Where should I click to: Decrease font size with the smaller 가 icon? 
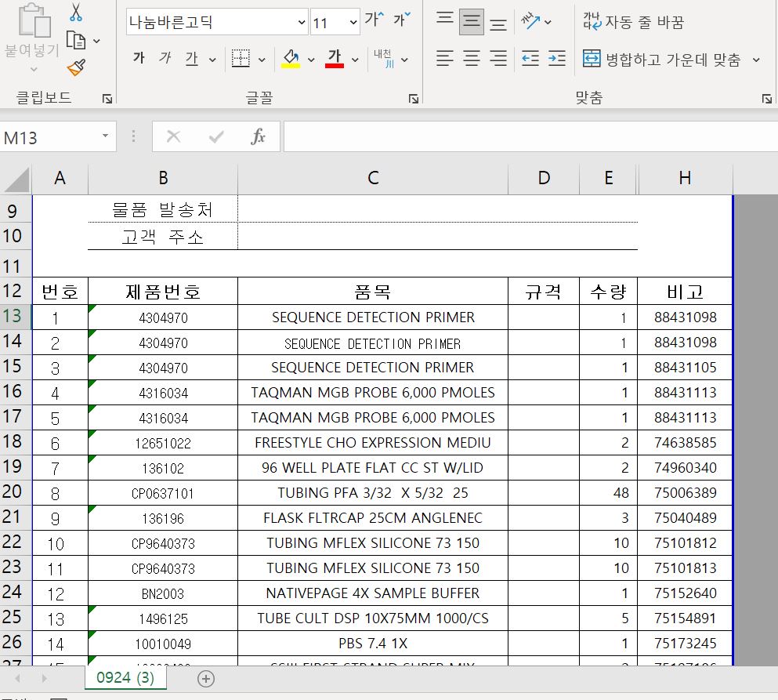401,20
